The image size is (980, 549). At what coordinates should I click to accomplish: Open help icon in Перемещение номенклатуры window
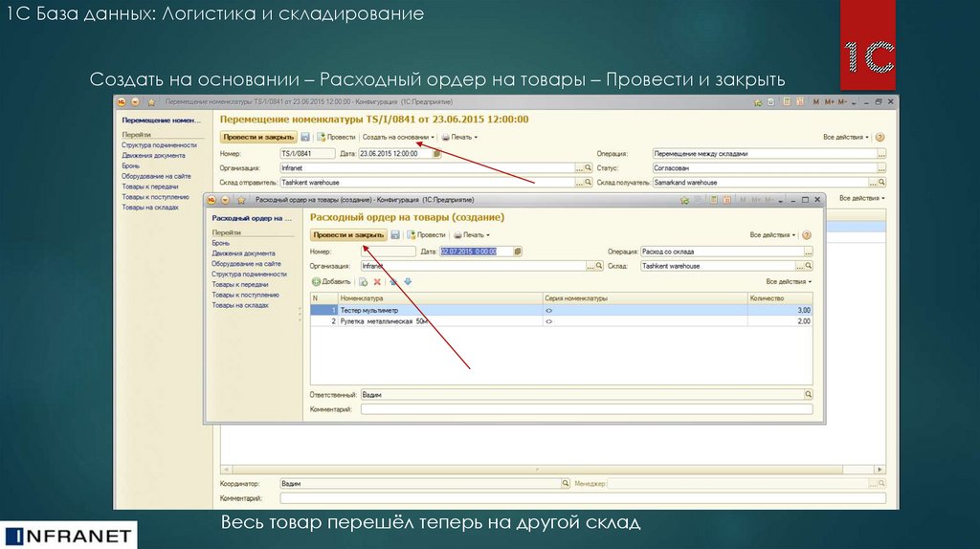click(880, 137)
